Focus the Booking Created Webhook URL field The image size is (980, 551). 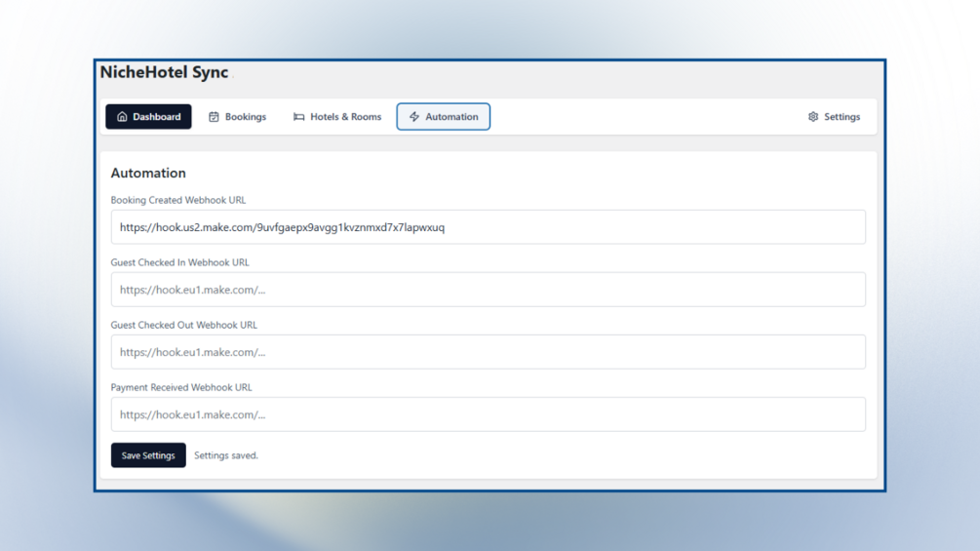click(x=489, y=227)
